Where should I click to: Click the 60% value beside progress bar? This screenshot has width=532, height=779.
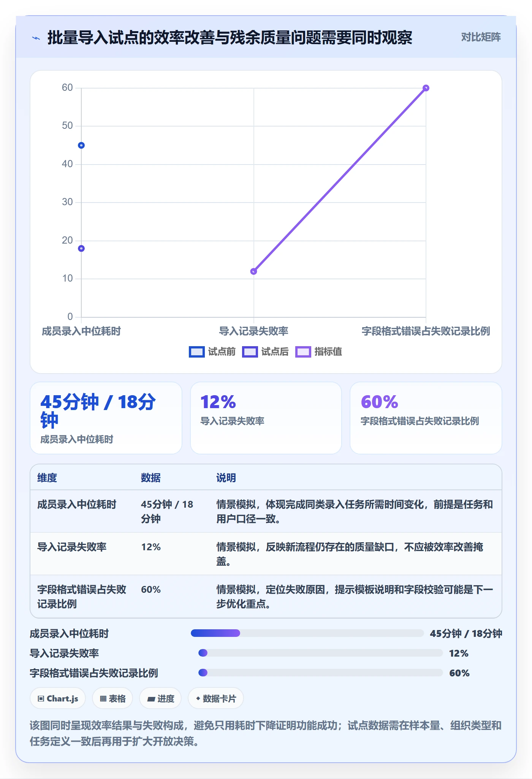[x=459, y=673]
